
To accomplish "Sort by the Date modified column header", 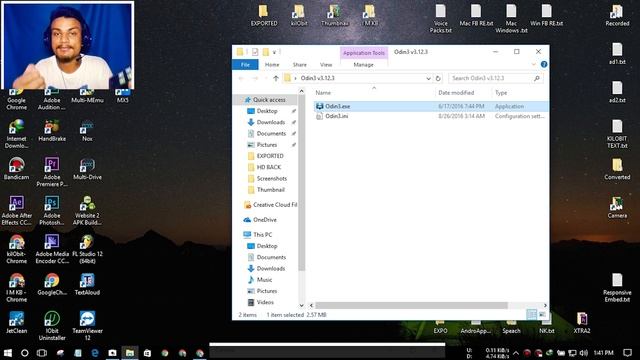I will point(463,93).
